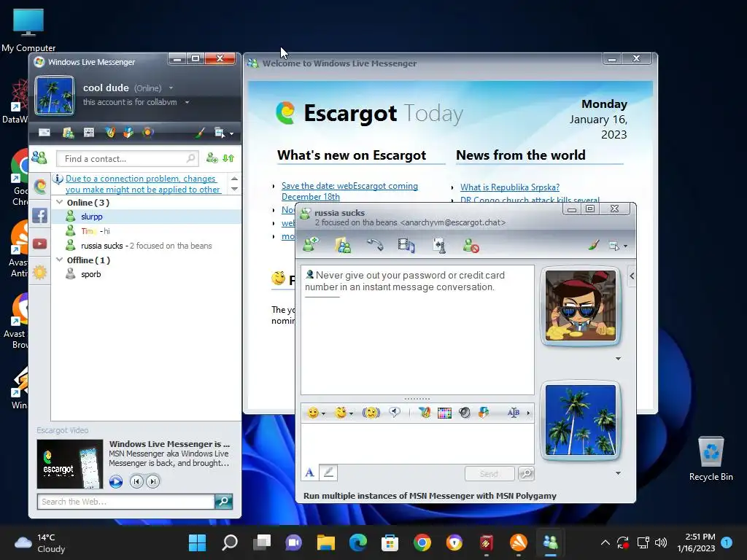The height and width of the screenshot is (560, 747).
Task: Select the contact with status 'hi'
Action: coord(146,231)
